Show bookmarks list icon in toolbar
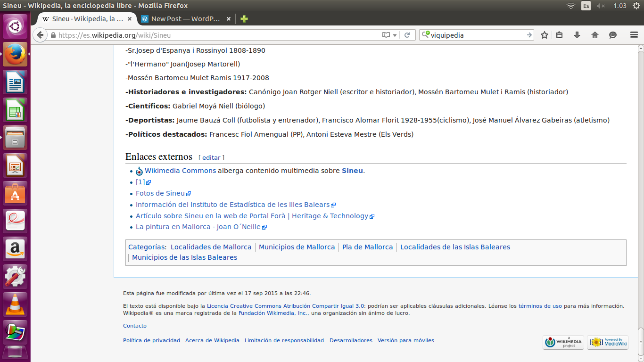The image size is (644, 362). coord(559,35)
